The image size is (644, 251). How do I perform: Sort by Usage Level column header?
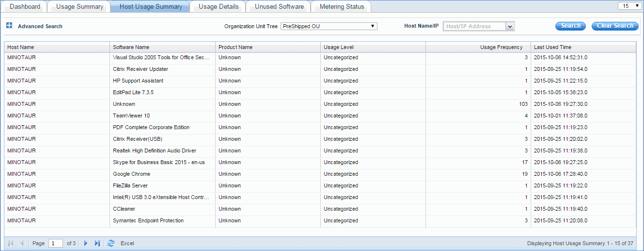click(x=373, y=47)
